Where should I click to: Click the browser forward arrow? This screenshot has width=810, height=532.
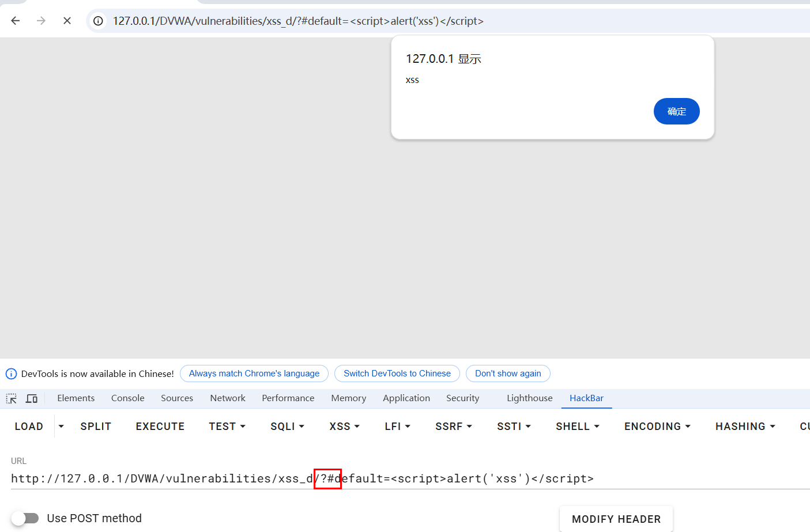(x=41, y=21)
